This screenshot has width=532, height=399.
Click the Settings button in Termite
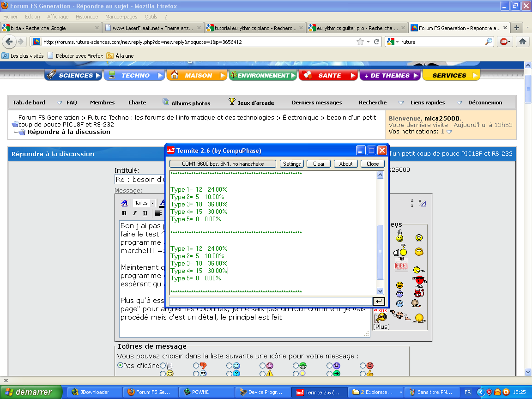click(292, 163)
